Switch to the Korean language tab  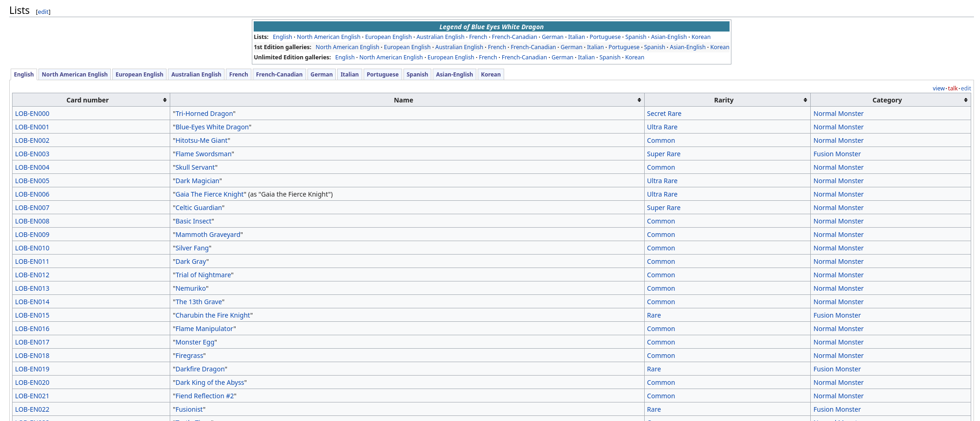(x=491, y=74)
